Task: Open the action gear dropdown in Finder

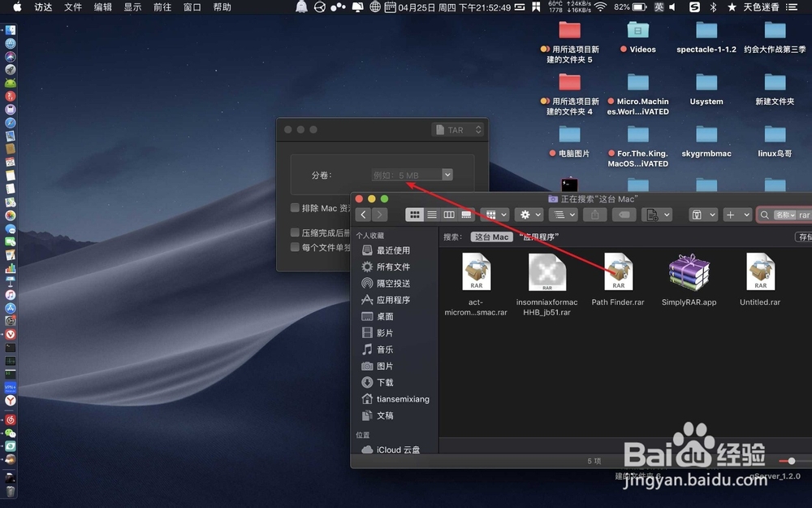Action: 529,215
